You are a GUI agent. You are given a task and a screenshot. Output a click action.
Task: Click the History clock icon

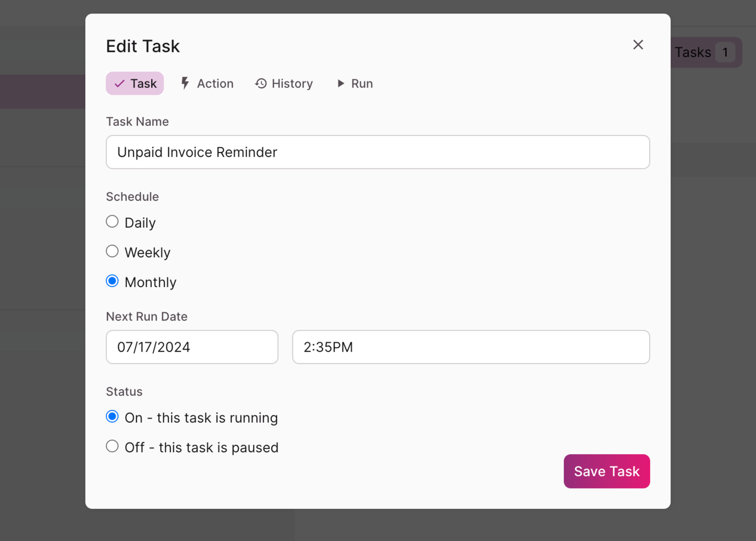point(261,84)
